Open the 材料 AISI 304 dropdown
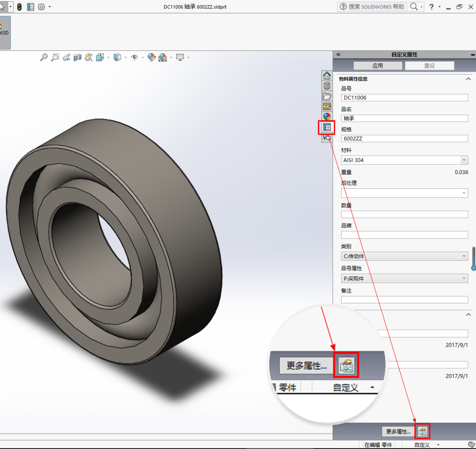 [464, 160]
